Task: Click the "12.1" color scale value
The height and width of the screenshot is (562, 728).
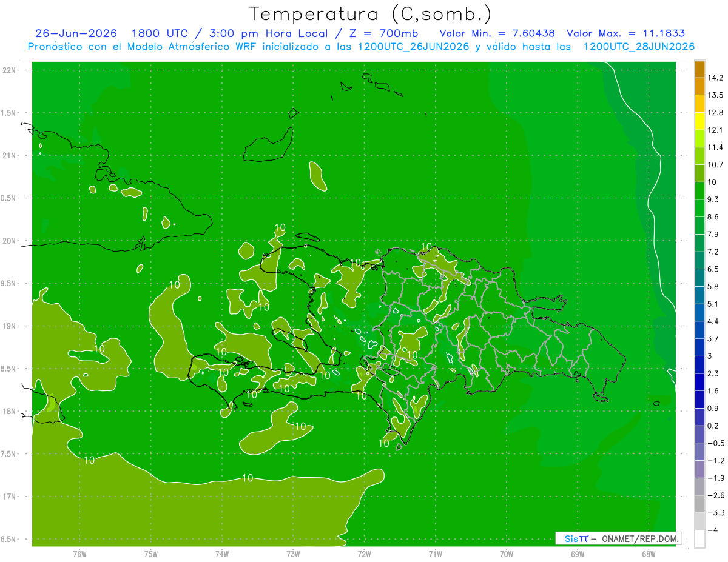Action: click(x=716, y=130)
